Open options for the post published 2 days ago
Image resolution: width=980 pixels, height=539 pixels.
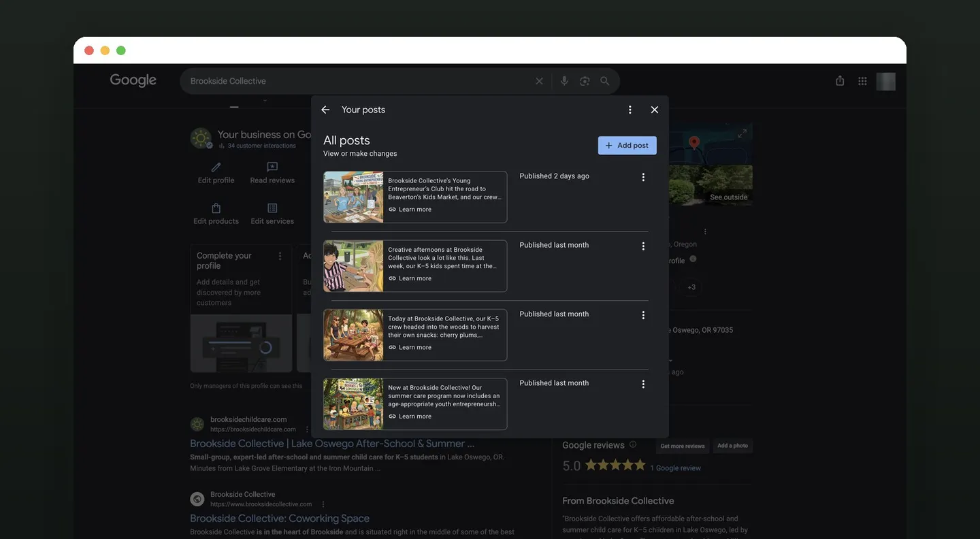click(643, 177)
